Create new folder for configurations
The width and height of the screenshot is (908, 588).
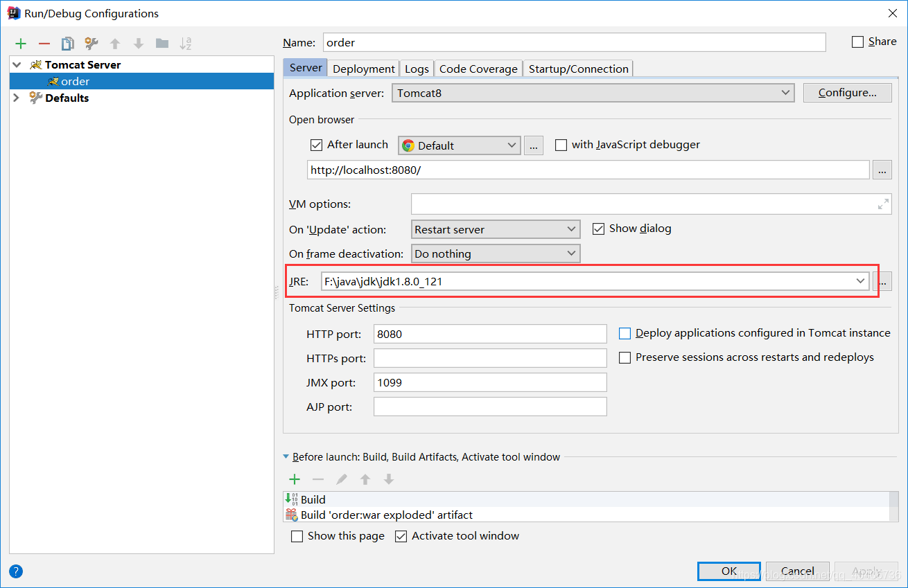point(161,43)
